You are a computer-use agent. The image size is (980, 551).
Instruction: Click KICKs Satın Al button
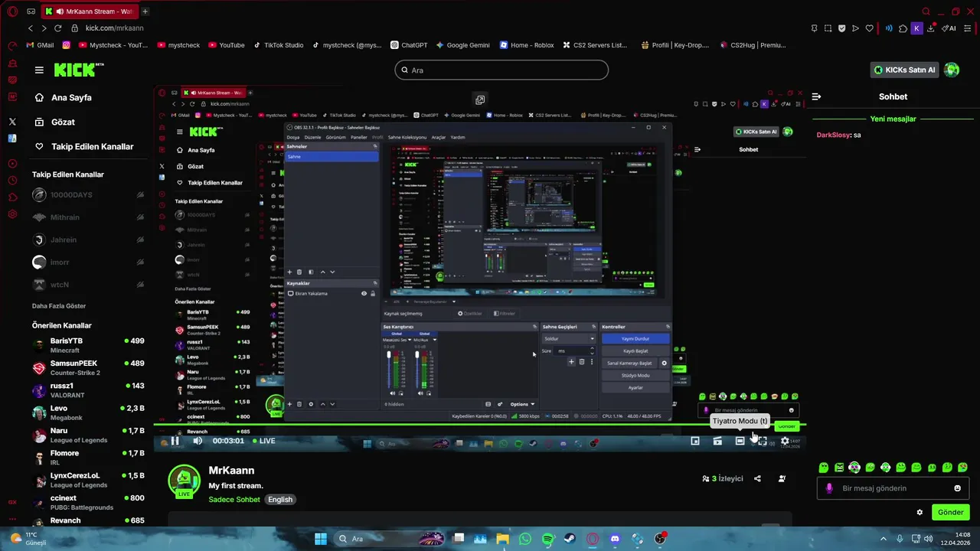(x=905, y=70)
